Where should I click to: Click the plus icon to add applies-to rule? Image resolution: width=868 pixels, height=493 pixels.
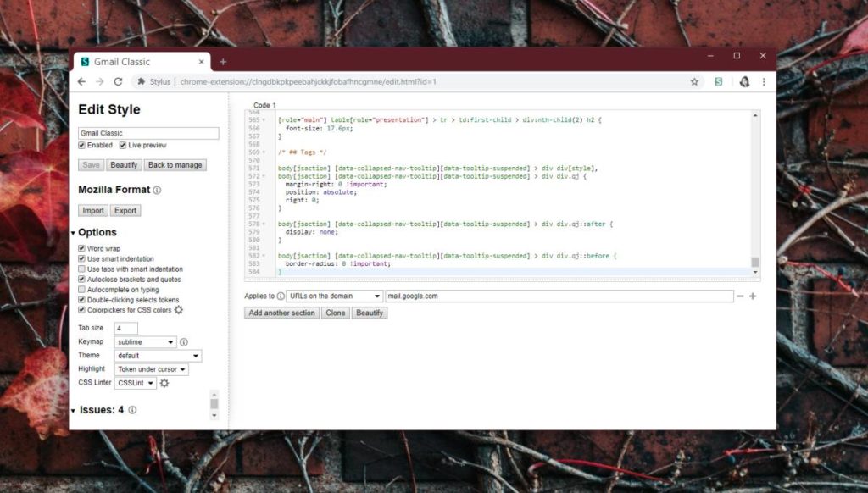click(753, 296)
